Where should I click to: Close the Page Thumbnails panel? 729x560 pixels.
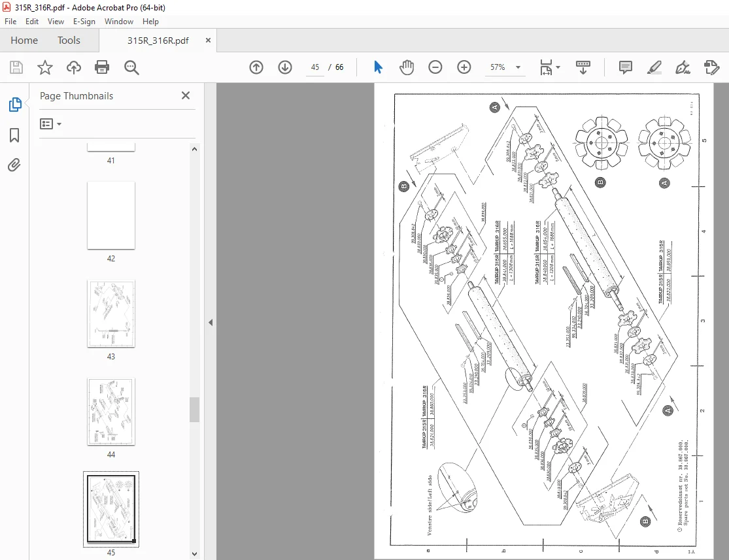pos(186,95)
